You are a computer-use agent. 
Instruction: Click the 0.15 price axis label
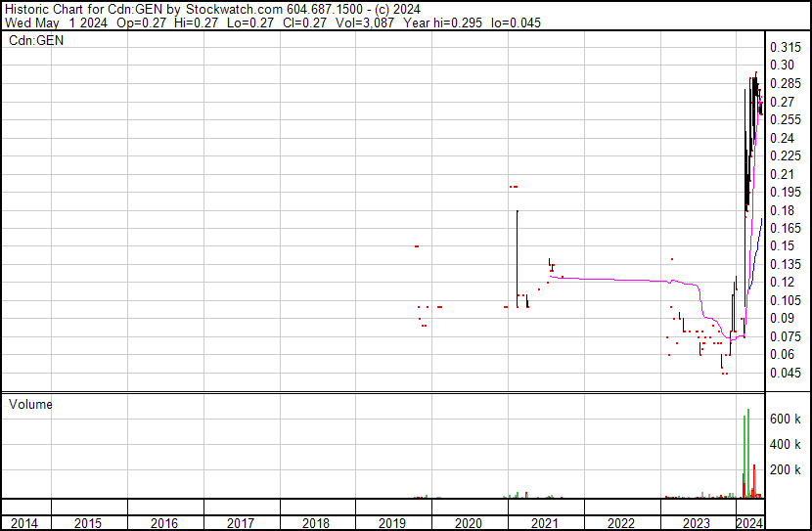pyautogui.click(x=782, y=245)
